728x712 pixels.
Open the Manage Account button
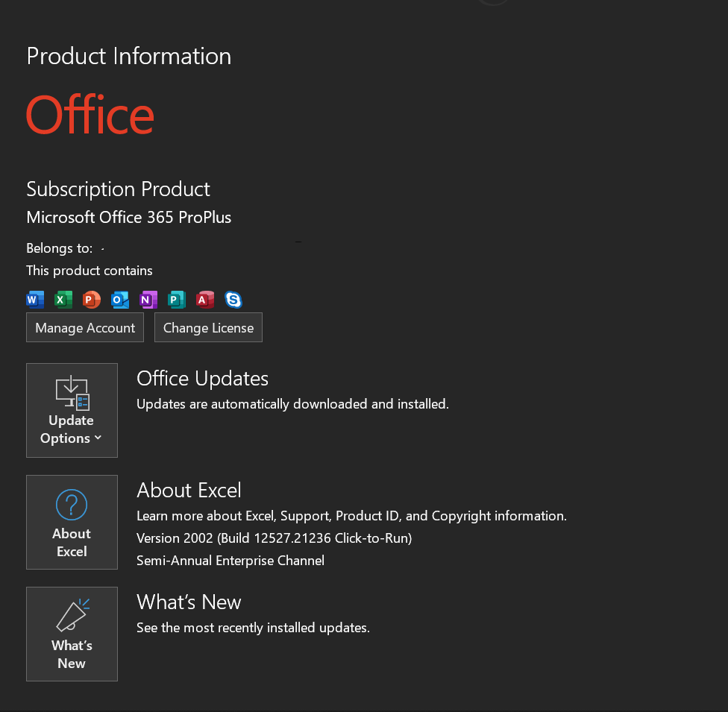(x=85, y=328)
